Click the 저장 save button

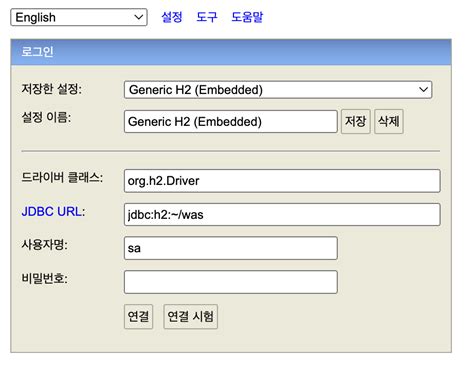(356, 121)
